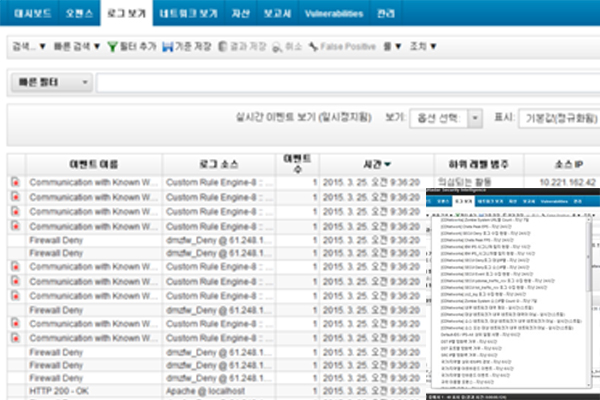
Task: Sort by the 이벤트 이름 column header
Action: (x=94, y=164)
